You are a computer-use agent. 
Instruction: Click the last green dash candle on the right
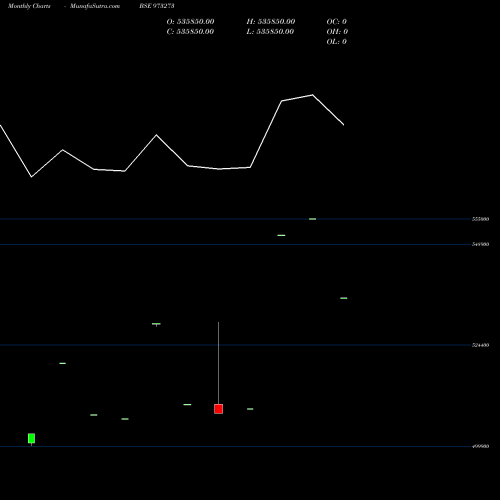pos(344,298)
